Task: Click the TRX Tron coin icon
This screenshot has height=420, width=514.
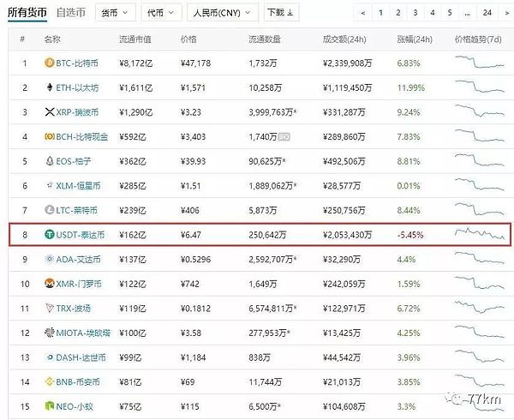Action: coord(49,307)
